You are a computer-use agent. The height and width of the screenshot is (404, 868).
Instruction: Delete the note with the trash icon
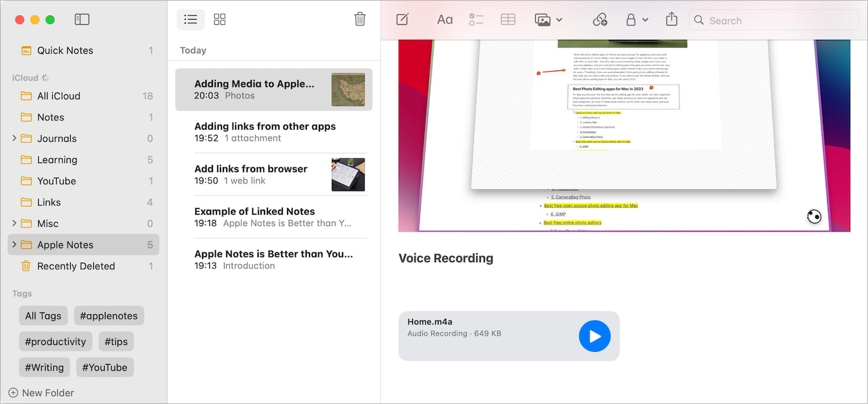coord(359,19)
